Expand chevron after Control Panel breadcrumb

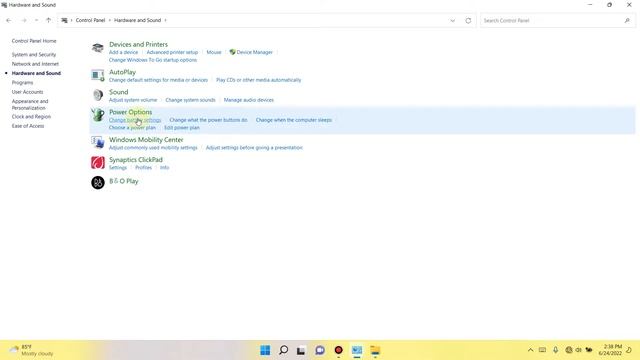click(x=109, y=20)
